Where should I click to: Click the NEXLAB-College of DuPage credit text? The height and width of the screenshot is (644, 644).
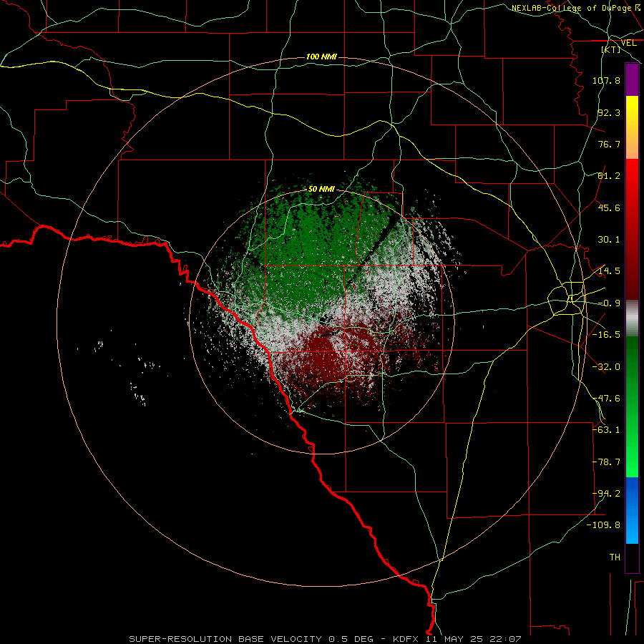click(571, 8)
